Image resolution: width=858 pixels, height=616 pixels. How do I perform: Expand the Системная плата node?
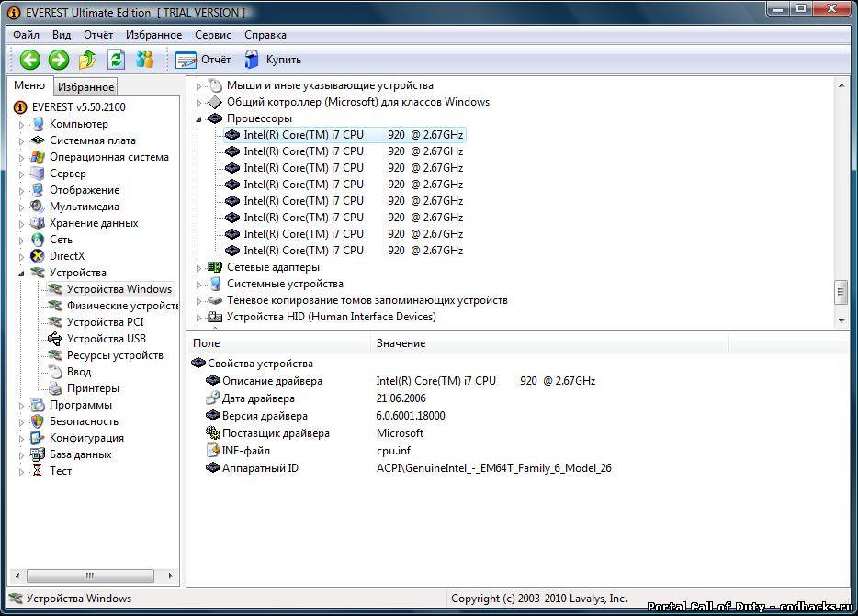point(22,141)
